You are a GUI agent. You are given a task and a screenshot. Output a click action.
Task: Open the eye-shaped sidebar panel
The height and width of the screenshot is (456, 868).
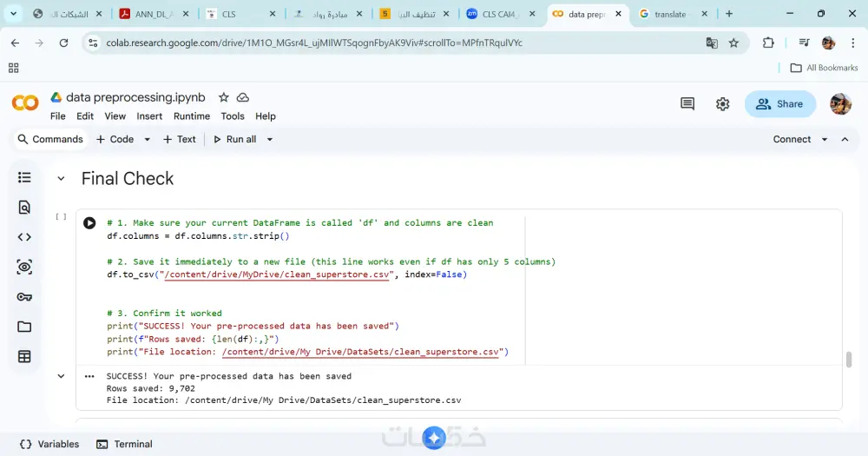[24, 267]
